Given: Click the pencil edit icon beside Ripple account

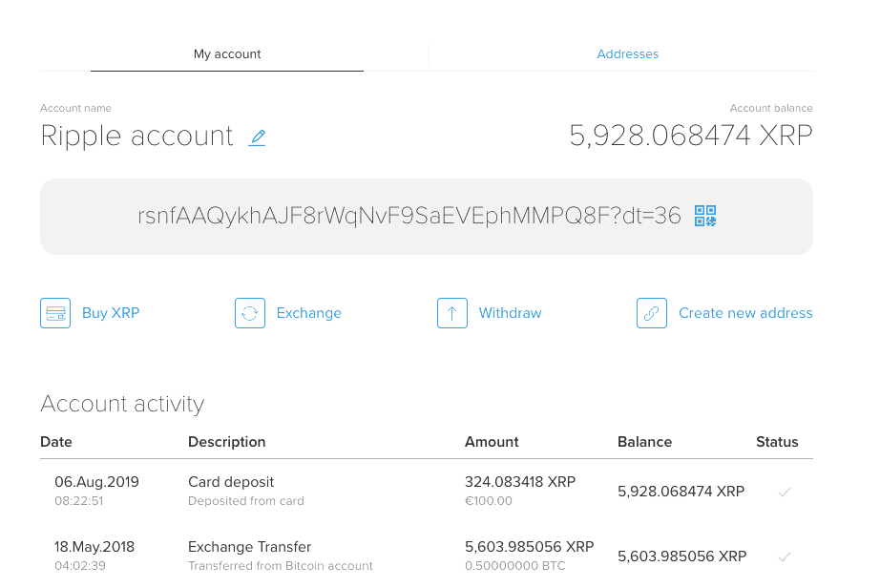Looking at the screenshot, I should [x=257, y=137].
